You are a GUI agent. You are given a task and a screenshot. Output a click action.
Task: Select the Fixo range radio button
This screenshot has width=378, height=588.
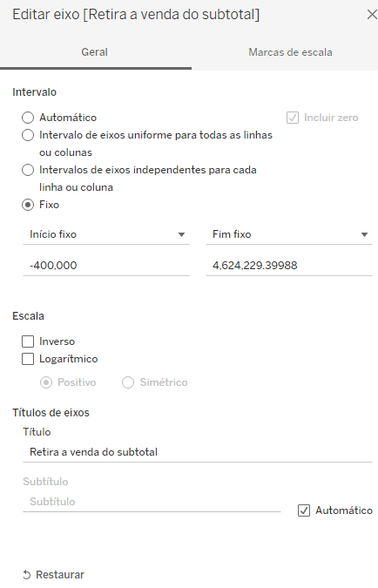pos(28,205)
